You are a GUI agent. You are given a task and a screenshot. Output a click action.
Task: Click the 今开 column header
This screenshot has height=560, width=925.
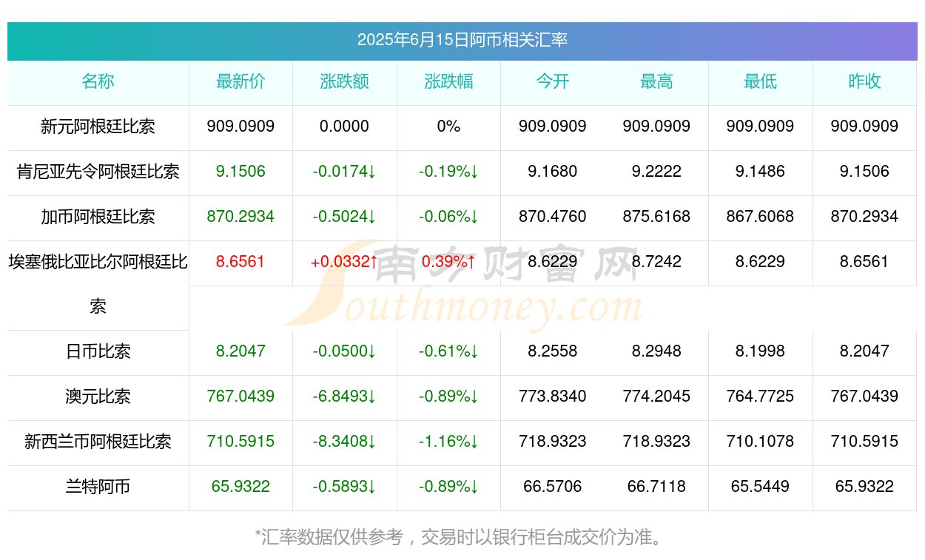click(x=553, y=81)
